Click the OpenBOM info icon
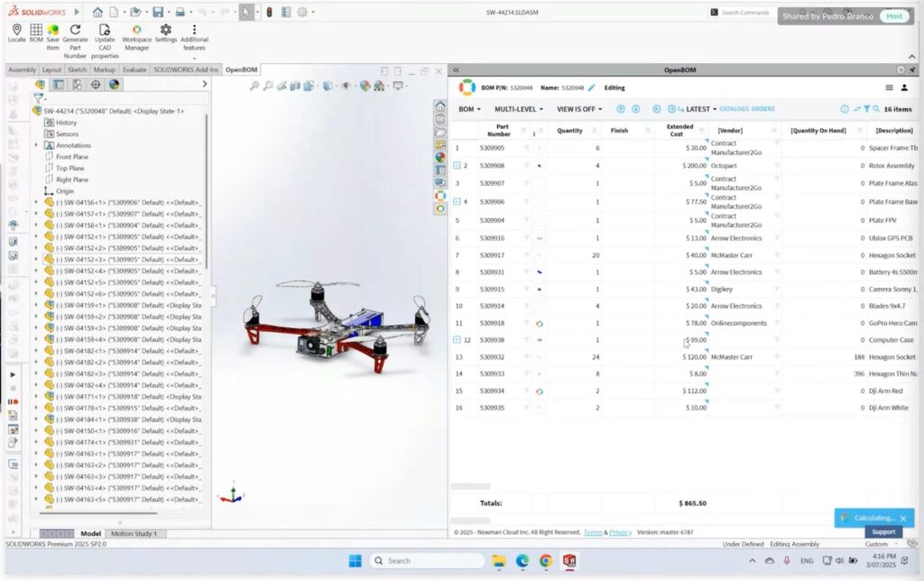This screenshot has width=924, height=581. click(x=845, y=109)
